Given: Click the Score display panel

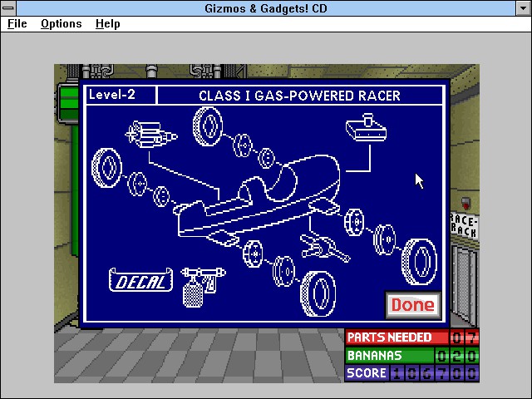Looking at the screenshot, I should 412,373.
